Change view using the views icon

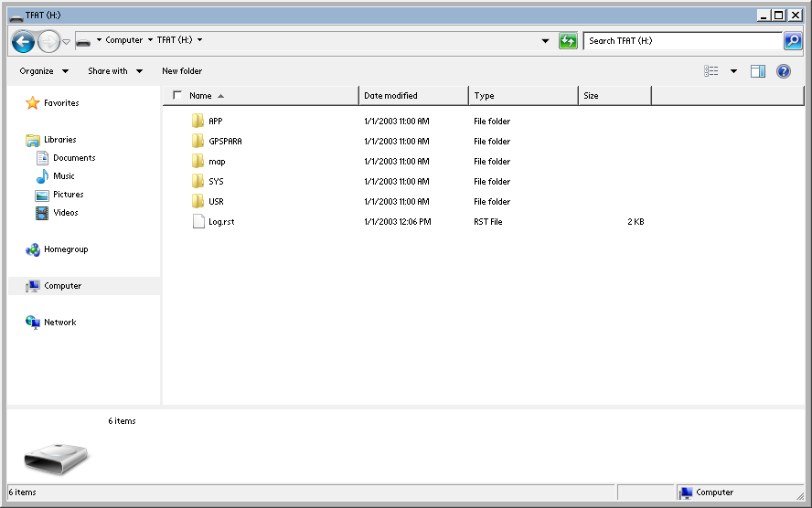click(x=711, y=71)
